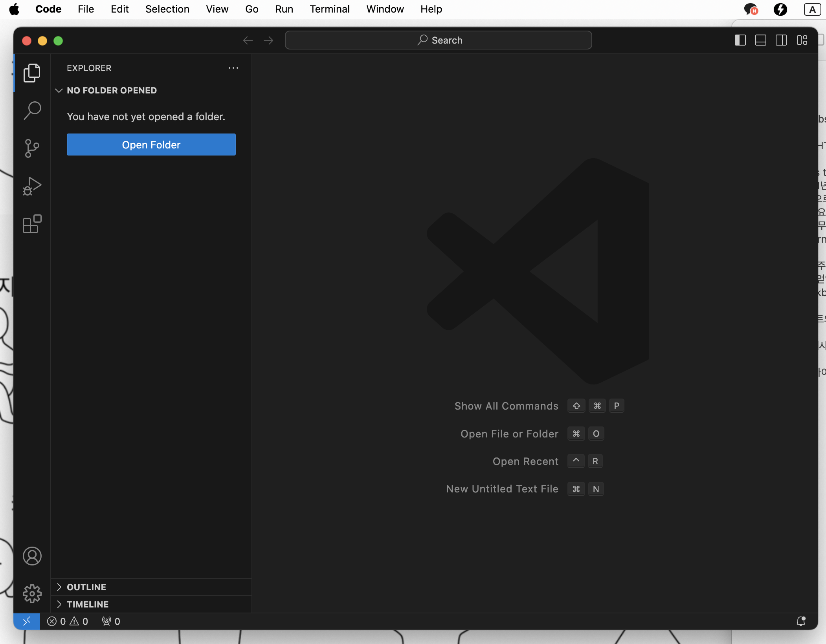Click the R key hint for Open Recent
This screenshot has width=826, height=644.
595,461
